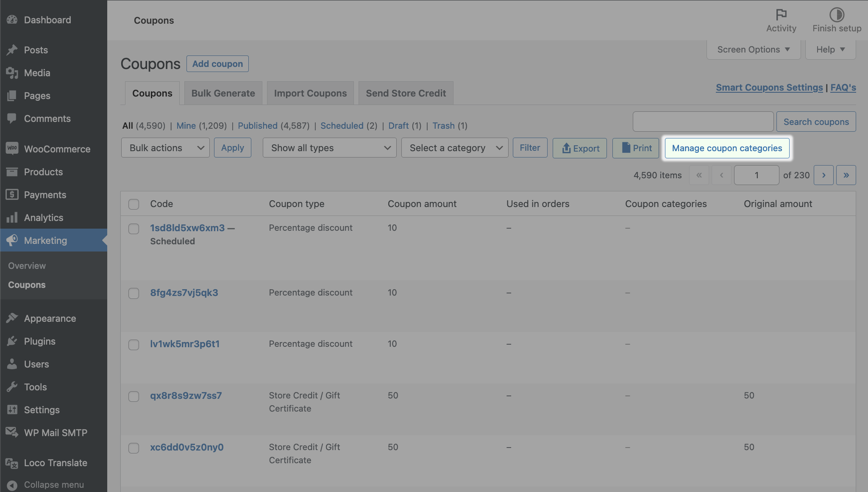
Task: Tick the checkbox for coupon 1sd8ld5xw6xm3
Action: 134,229
